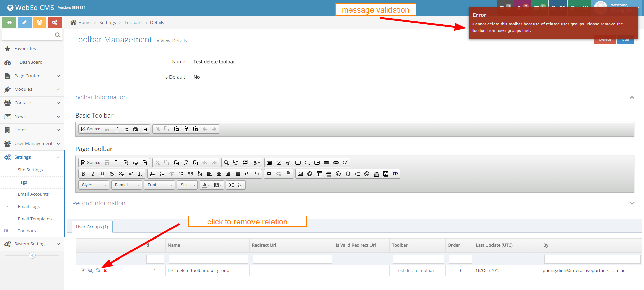This screenshot has height=290, width=644.
Task: Open Email Templates in sidebar
Action: coord(35,219)
